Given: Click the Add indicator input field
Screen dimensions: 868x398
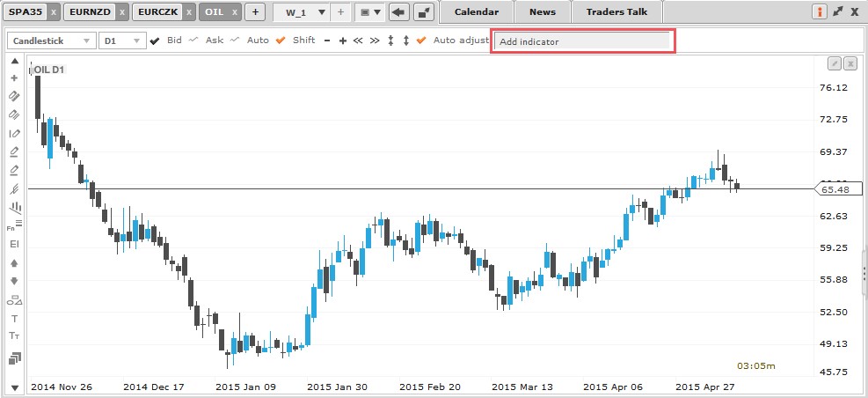Looking at the screenshot, I should (582, 41).
